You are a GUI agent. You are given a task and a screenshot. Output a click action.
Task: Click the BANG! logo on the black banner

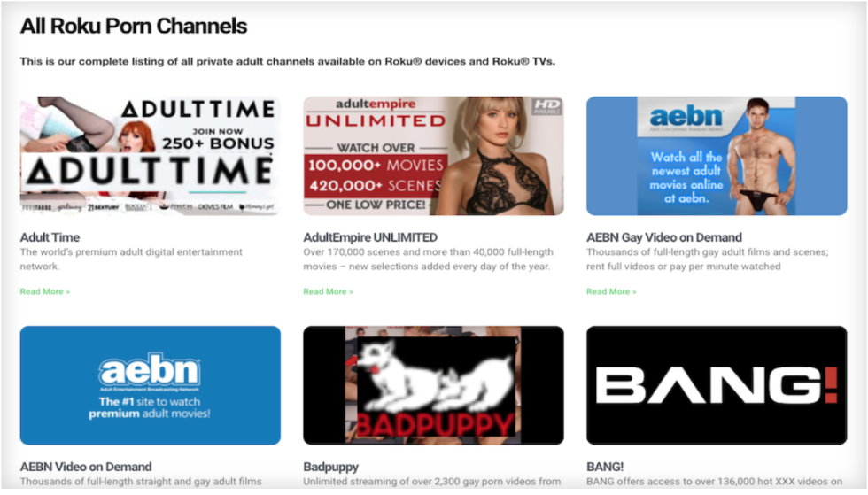click(x=716, y=385)
